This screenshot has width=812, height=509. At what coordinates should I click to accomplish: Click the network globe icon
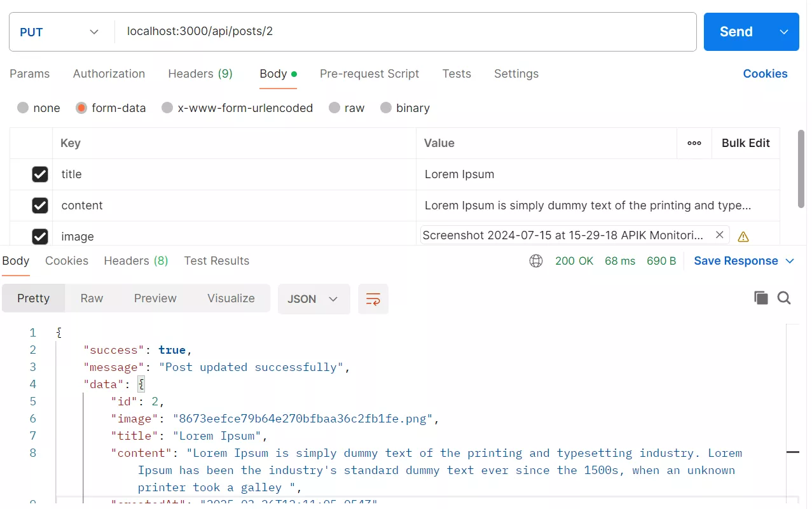coord(536,261)
